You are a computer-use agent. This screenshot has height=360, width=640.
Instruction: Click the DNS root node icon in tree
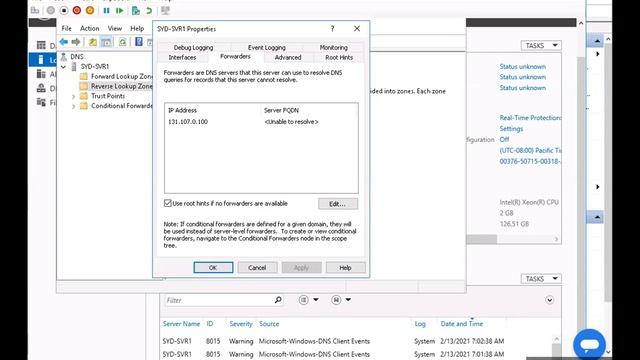point(64,57)
